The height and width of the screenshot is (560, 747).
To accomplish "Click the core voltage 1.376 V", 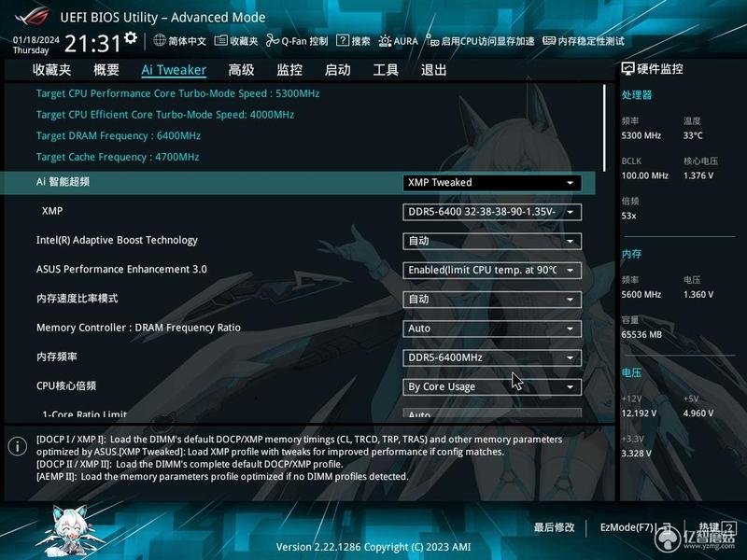I will pos(698,175).
